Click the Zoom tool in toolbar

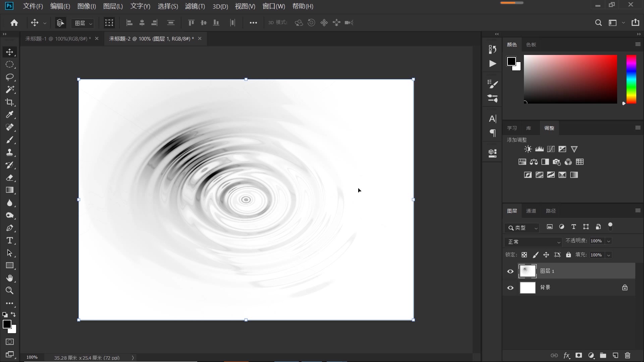(x=10, y=291)
